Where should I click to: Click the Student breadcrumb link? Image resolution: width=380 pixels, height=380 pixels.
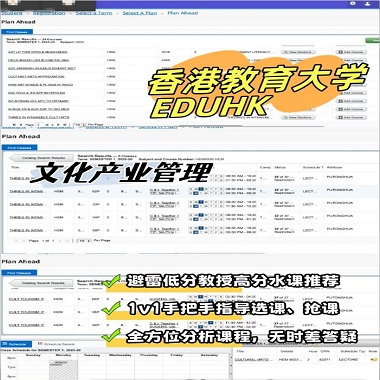(x=12, y=13)
